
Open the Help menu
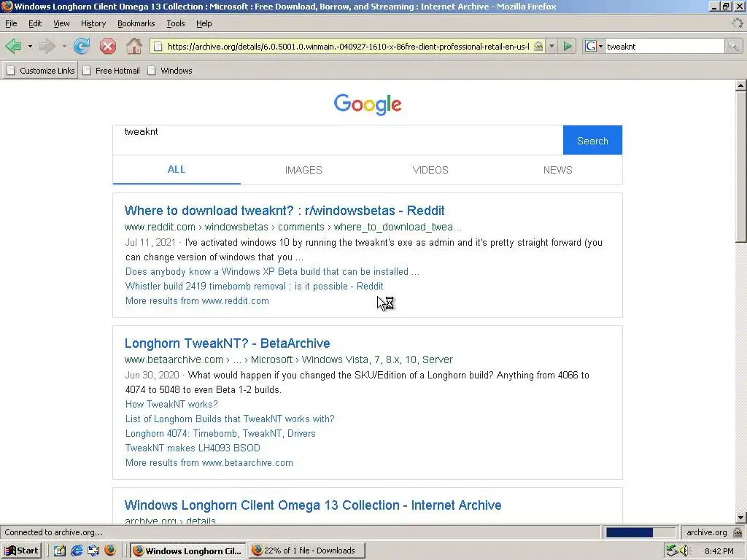click(x=204, y=23)
